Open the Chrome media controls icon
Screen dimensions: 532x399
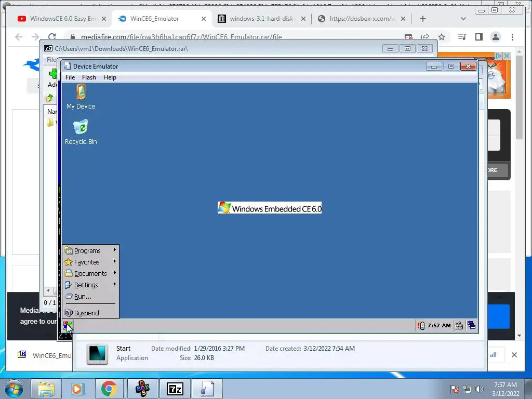click(x=462, y=37)
